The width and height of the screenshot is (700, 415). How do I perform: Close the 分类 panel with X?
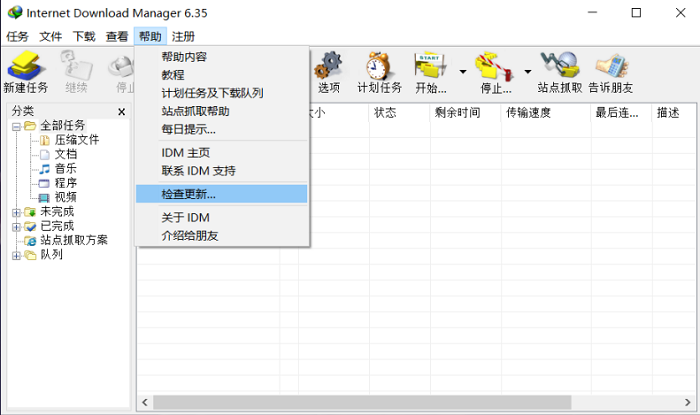[121, 112]
